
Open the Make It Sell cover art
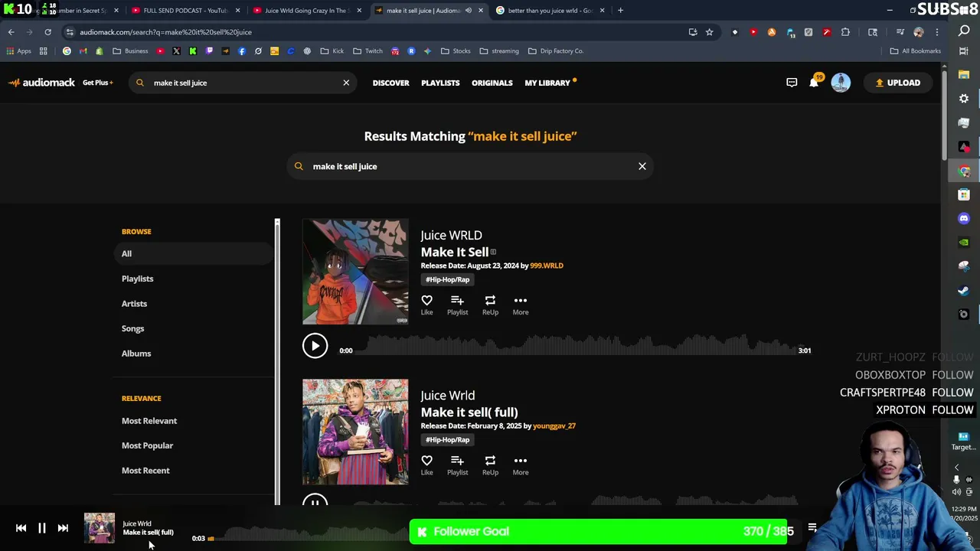coord(355,272)
